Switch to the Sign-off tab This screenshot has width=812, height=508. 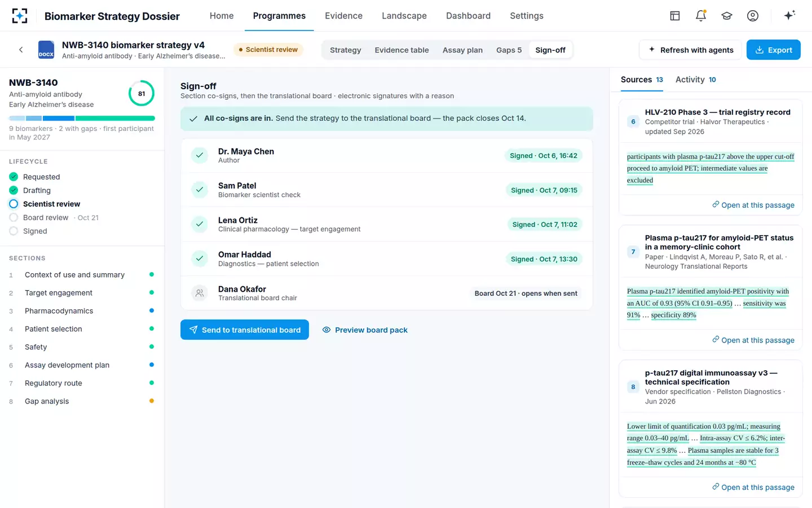point(550,50)
